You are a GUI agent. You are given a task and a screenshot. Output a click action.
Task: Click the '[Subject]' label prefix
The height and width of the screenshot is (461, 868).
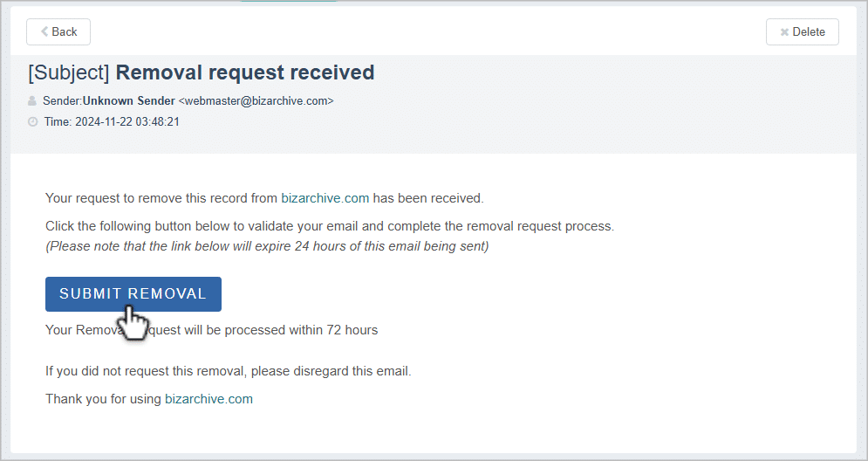pos(69,72)
